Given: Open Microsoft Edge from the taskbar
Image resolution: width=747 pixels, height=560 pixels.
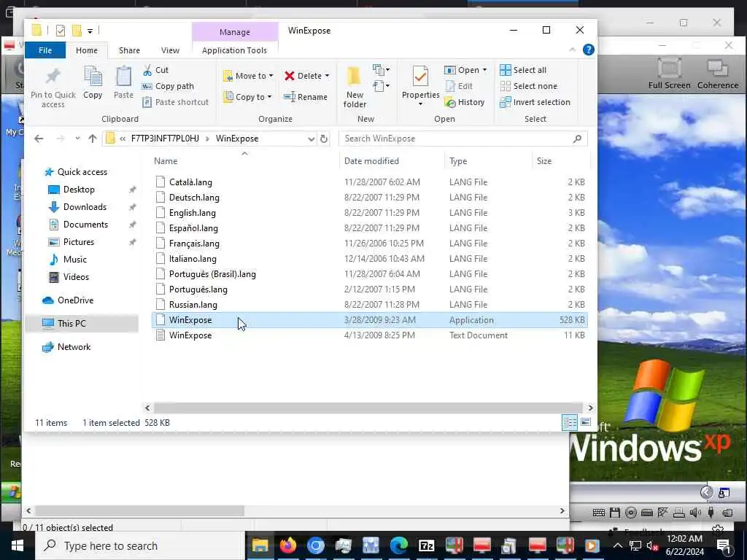Looking at the screenshot, I should pyautogui.click(x=399, y=545).
